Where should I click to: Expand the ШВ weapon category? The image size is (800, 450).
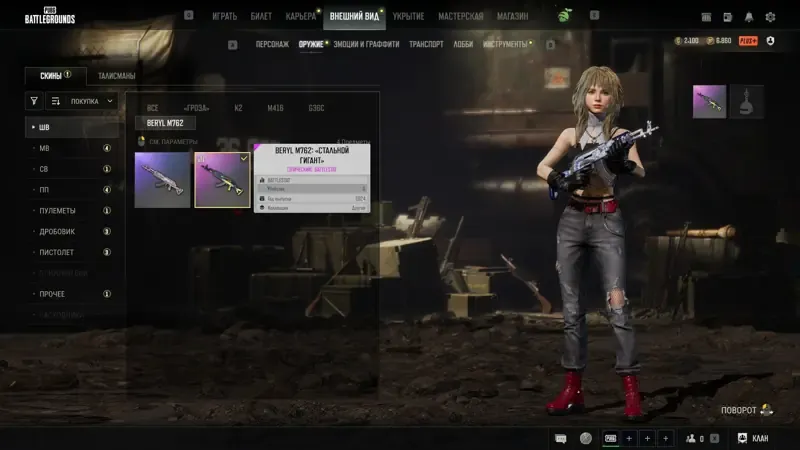click(72, 127)
